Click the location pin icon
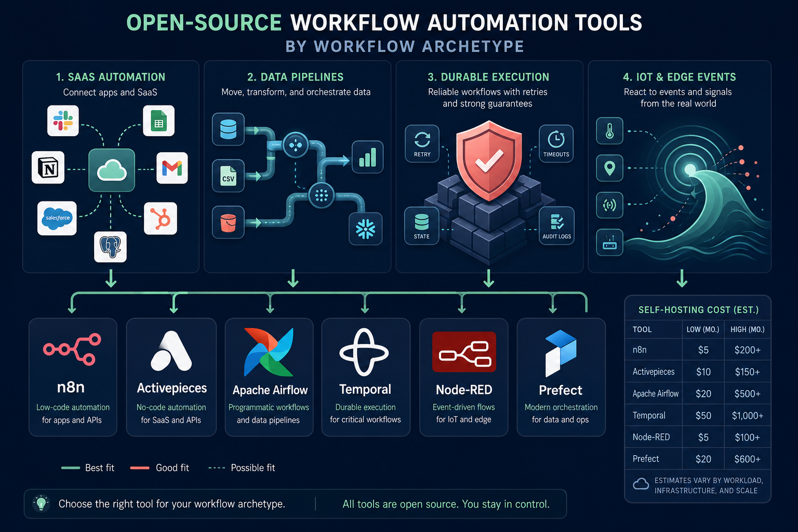The image size is (798, 532). [609, 168]
